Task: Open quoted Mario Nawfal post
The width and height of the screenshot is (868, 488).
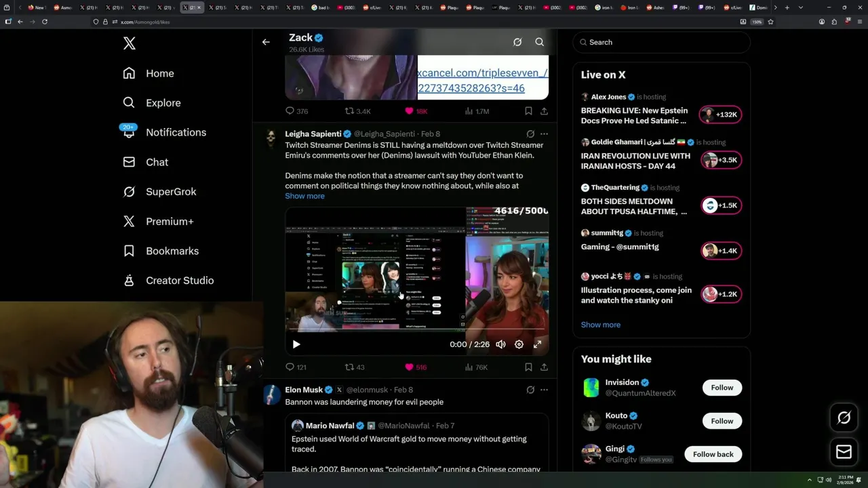Action: click(x=416, y=443)
